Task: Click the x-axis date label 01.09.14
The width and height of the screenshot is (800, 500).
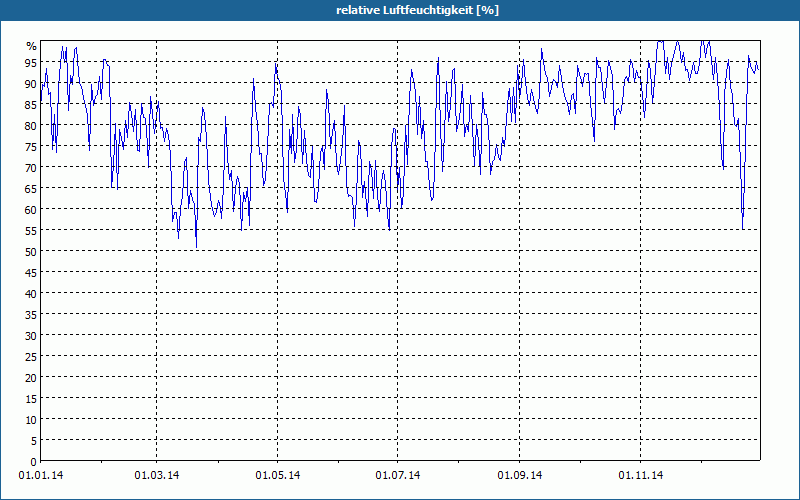Action: coord(519,476)
